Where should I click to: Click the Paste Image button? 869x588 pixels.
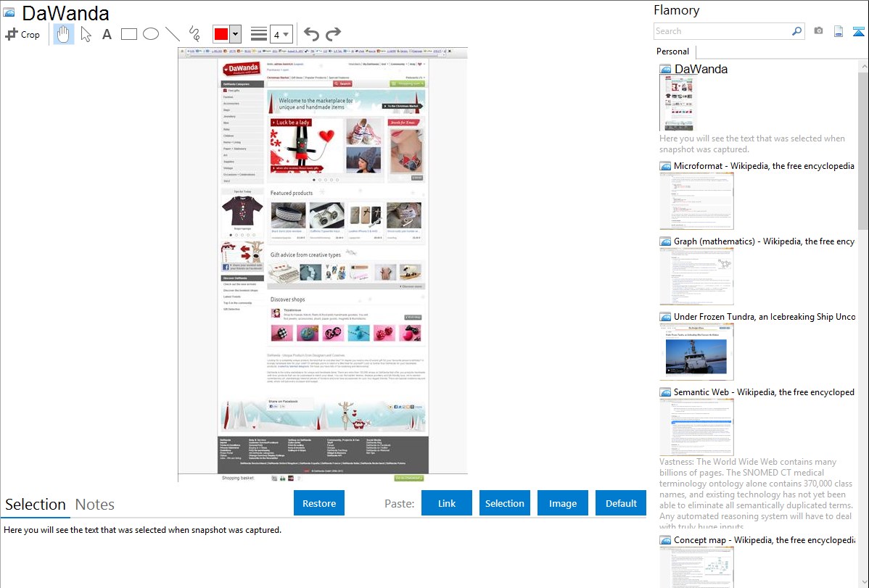562,503
